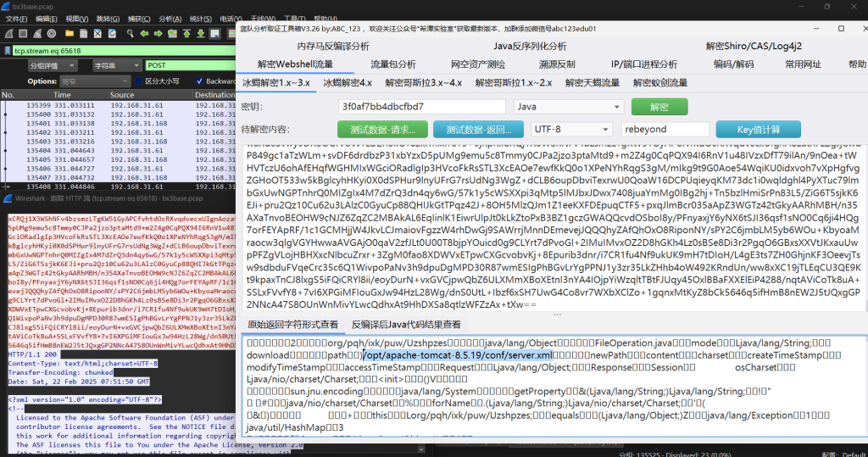Click the green 解密 button
The height and width of the screenshot is (457, 868).
point(659,107)
